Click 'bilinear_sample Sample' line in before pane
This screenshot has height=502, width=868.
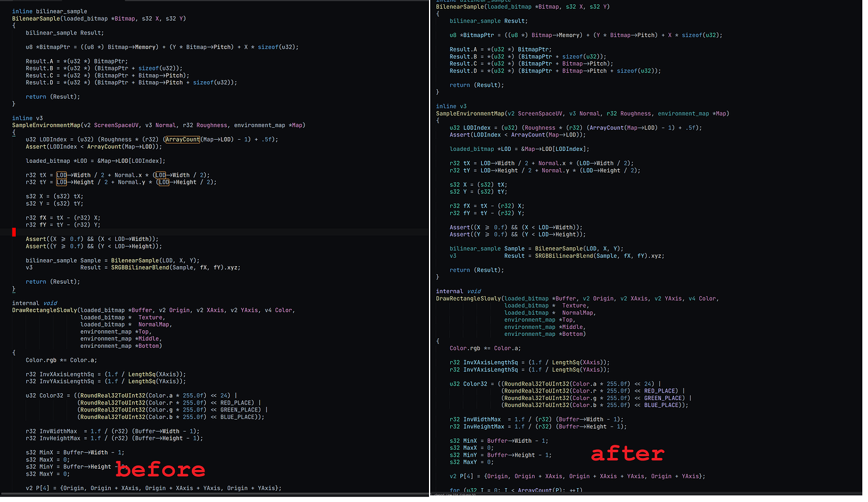[113, 260]
